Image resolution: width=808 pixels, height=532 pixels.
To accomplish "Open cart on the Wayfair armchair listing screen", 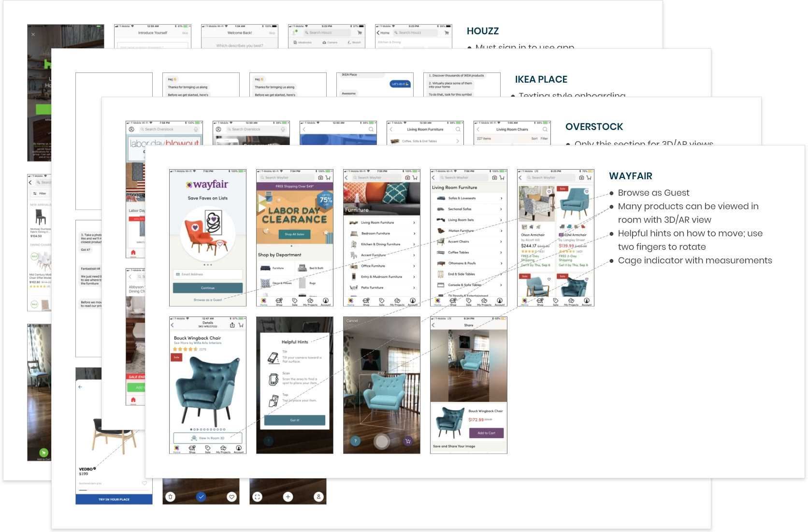I will [x=589, y=178].
